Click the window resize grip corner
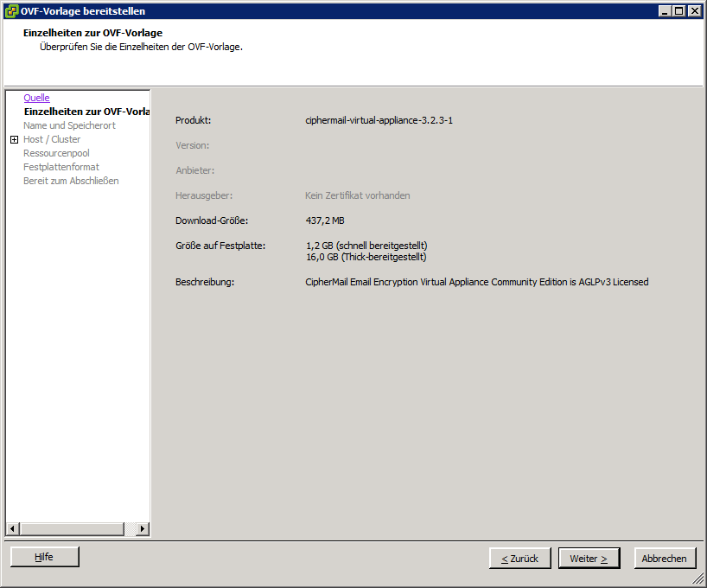The image size is (707, 588). click(699, 581)
